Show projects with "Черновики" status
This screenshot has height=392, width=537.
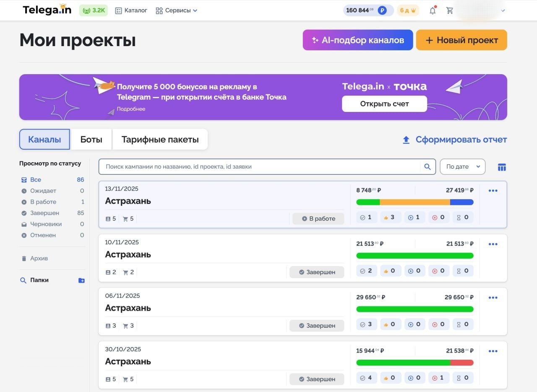tap(46, 224)
